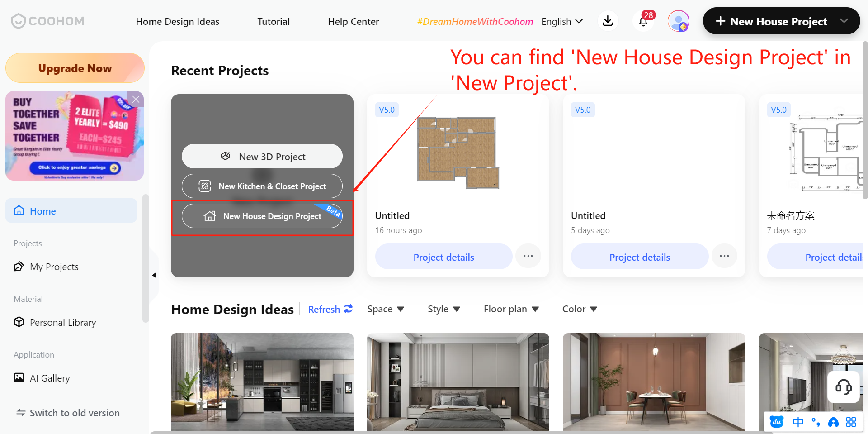This screenshot has width=868, height=434.
Task: Click the input method skin icon
Action: point(833,422)
